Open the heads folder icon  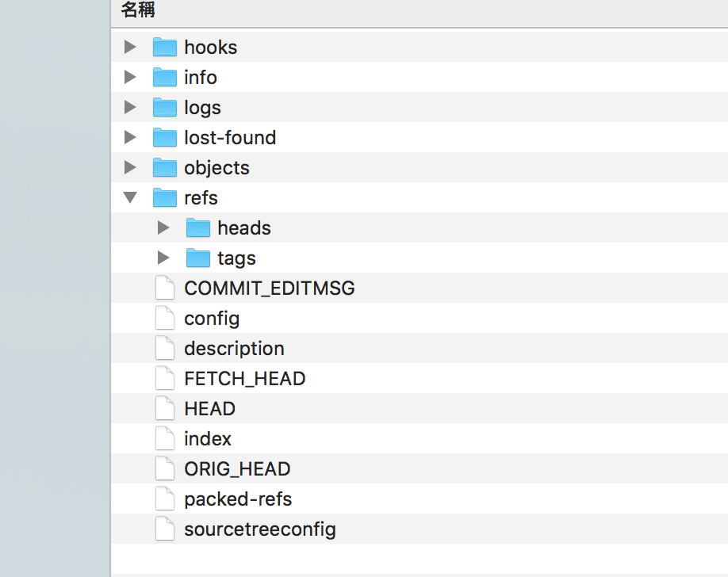pos(198,227)
